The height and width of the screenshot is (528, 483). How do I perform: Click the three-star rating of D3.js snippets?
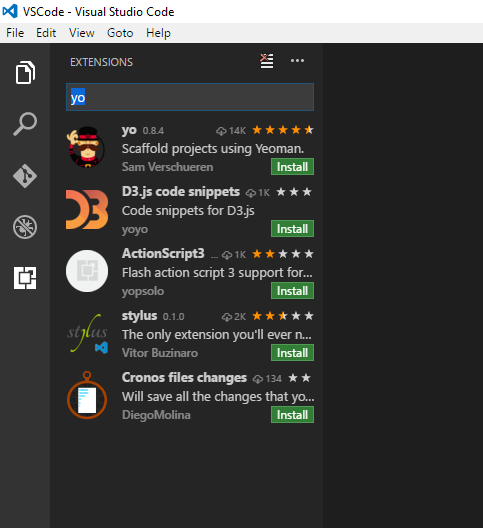coord(294,192)
